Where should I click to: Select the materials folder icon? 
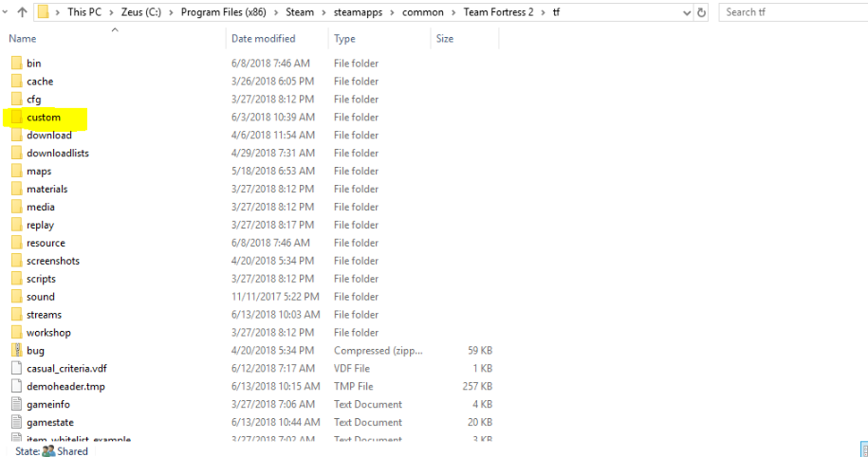[17, 189]
